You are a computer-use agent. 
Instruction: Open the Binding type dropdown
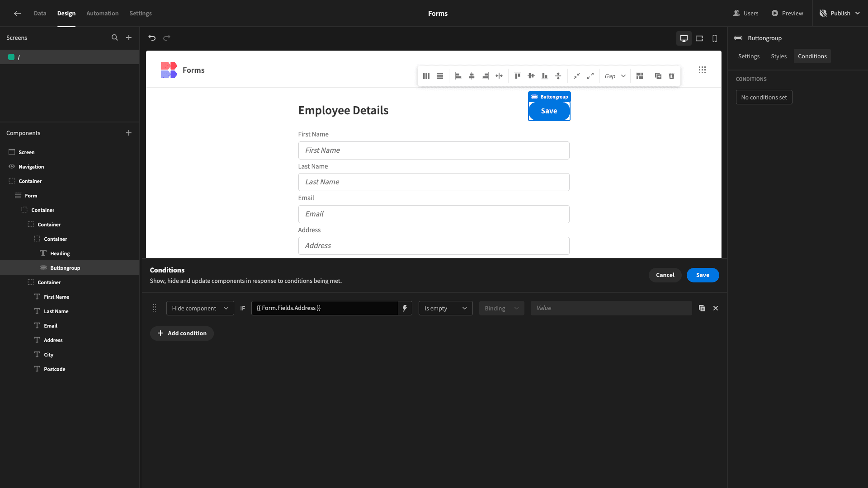tap(502, 308)
